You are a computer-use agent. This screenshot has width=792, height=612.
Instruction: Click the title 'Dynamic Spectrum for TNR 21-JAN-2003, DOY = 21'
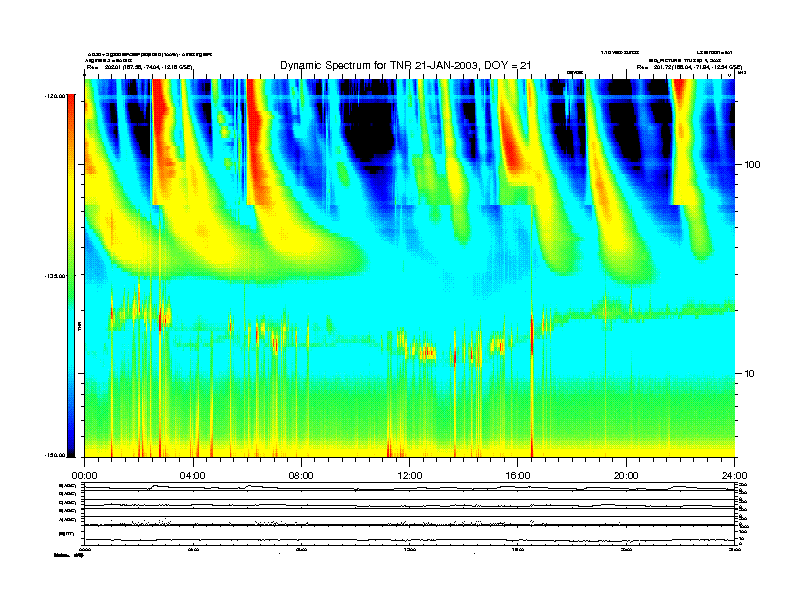coord(405,65)
